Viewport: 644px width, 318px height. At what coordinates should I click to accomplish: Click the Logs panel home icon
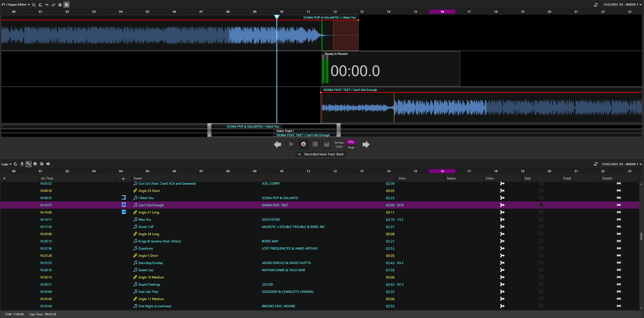(35, 164)
